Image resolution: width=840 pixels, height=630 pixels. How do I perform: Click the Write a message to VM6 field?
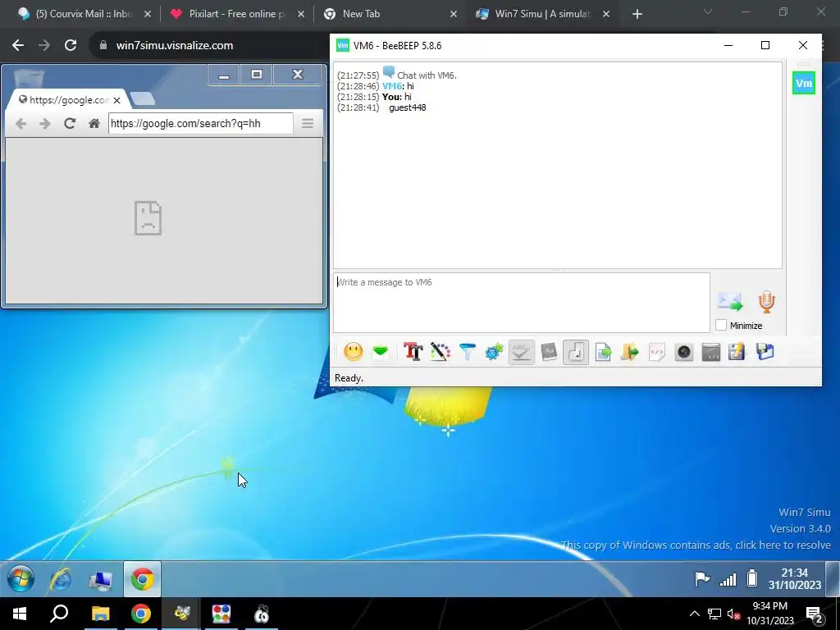522,303
